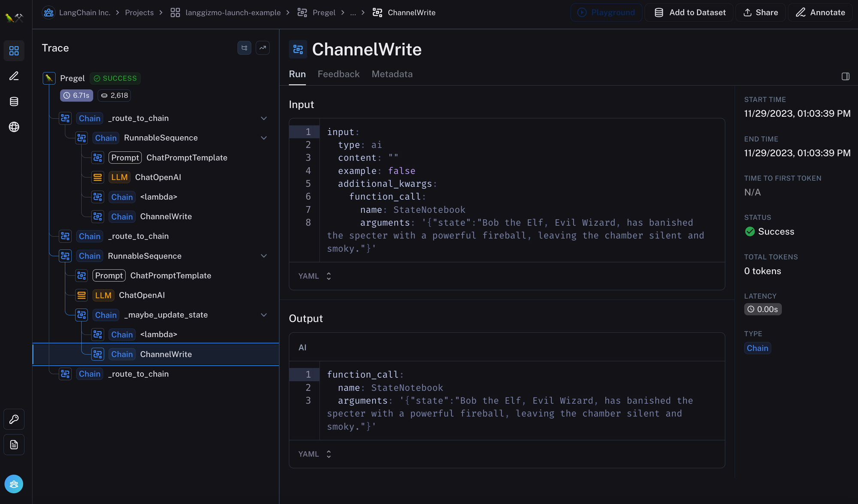Open the Input YAML format dropdown

(x=315, y=276)
